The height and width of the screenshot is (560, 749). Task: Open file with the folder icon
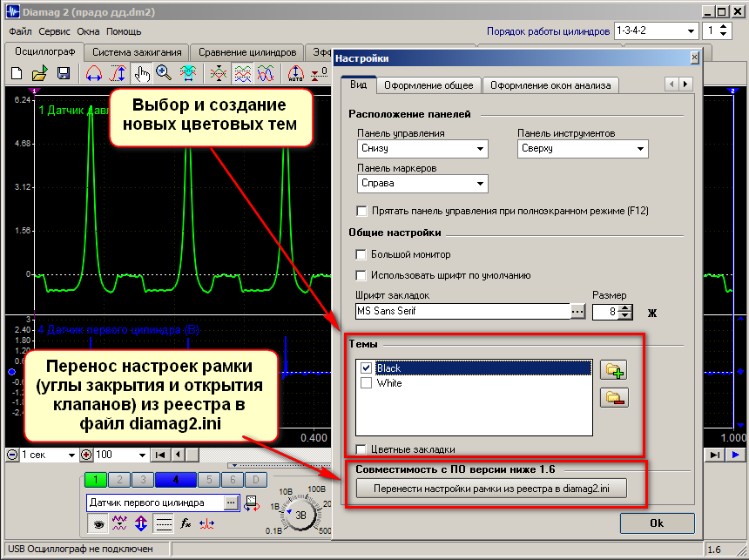40,73
